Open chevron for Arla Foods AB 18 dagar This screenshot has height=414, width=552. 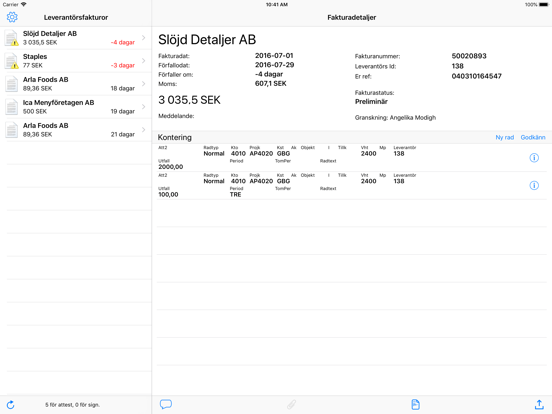point(144,83)
